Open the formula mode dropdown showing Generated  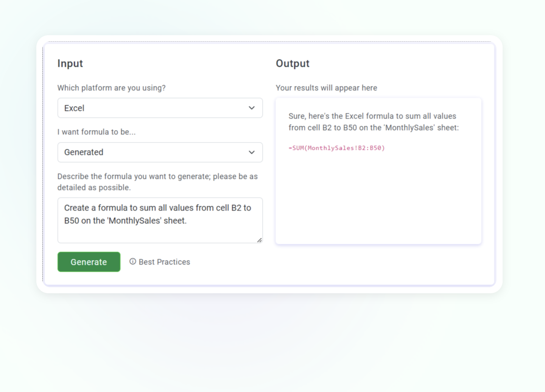[x=160, y=152]
